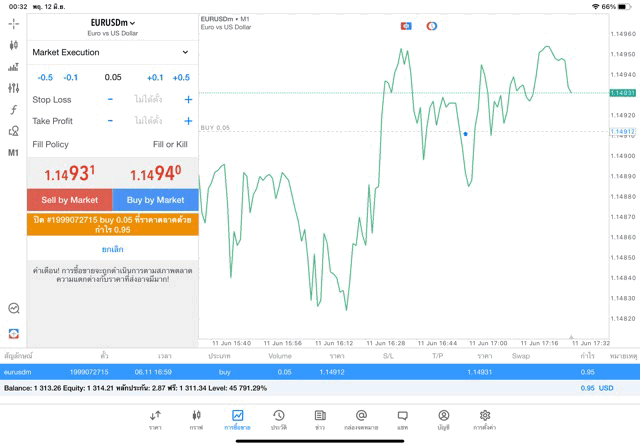Open the Quotes tab (ราคา)
640x447 pixels.
155,419
